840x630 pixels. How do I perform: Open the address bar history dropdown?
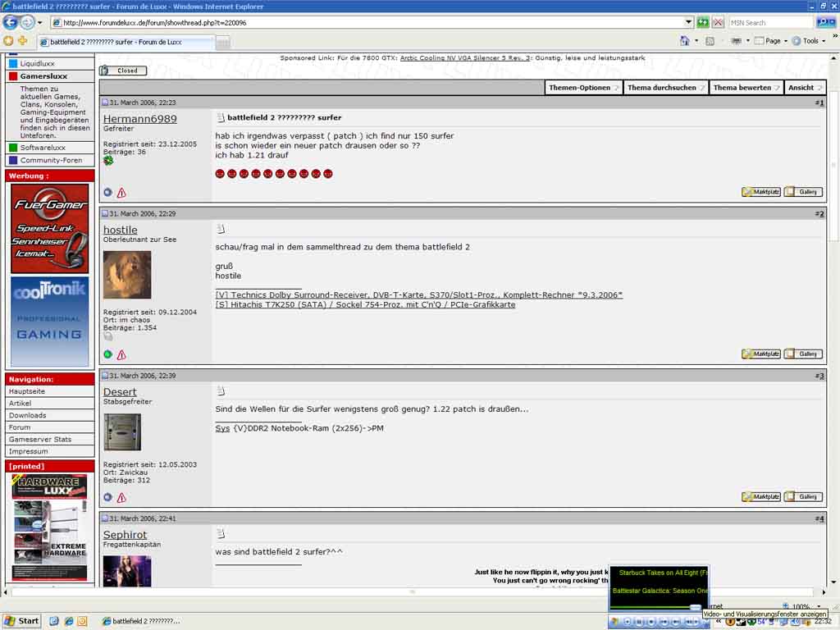[x=688, y=22]
